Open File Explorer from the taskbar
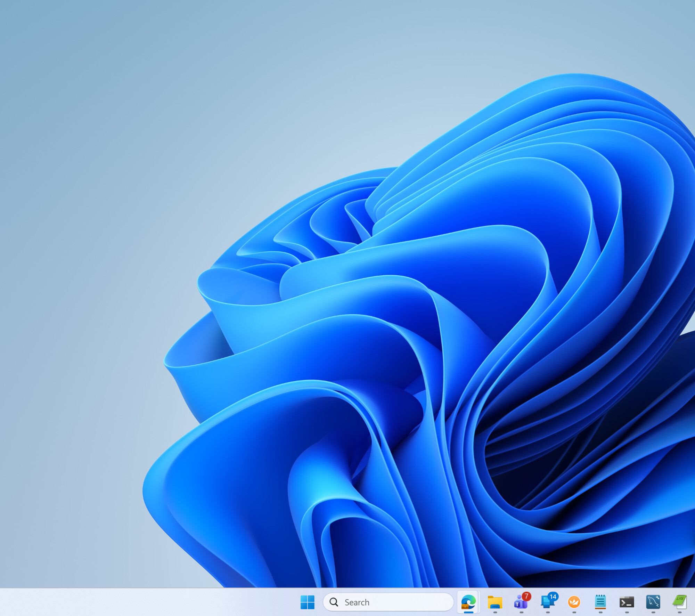695x616 pixels. pyautogui.click(x=495, y=602)
